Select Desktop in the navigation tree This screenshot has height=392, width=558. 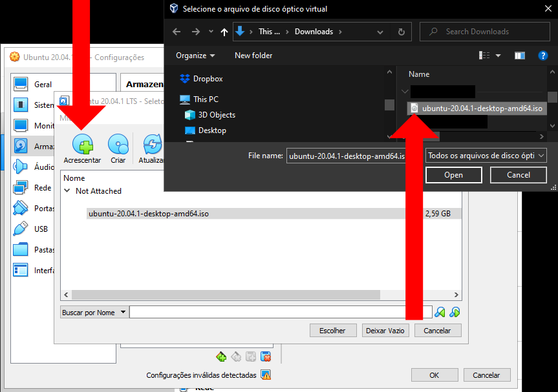(x=206, y=130)
